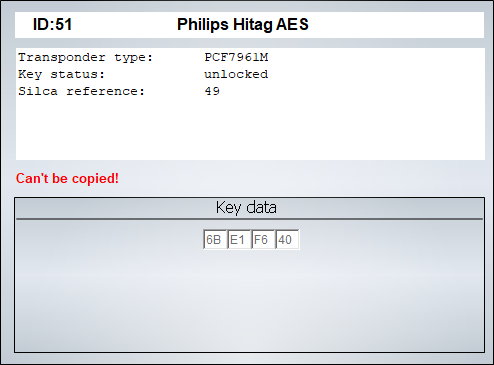The width and height of the screenshot is (494, 365).
Task: Click blank area inside Key data panel
Action: coord(249,300)
